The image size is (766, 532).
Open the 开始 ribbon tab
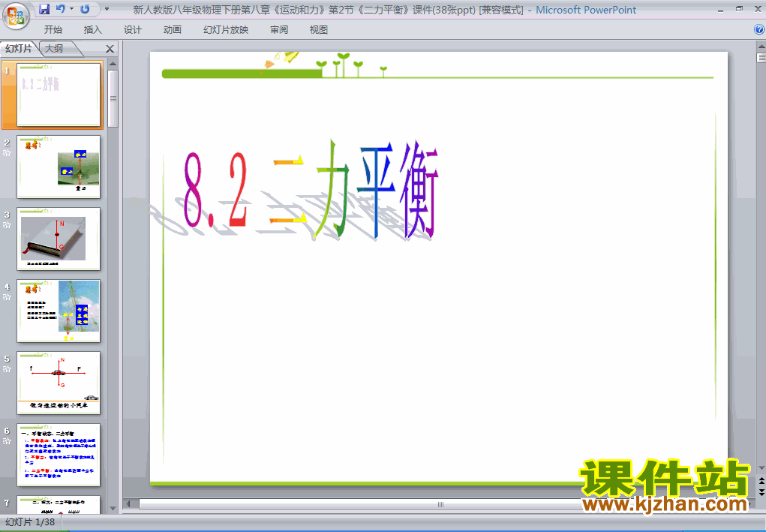coord(53,30)
